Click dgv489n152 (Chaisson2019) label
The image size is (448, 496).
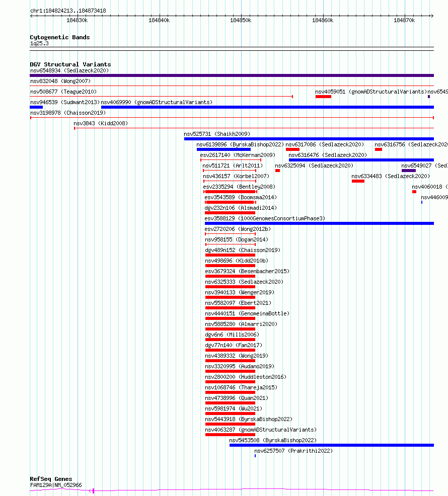pyautogui.click(x=243, y=250)
